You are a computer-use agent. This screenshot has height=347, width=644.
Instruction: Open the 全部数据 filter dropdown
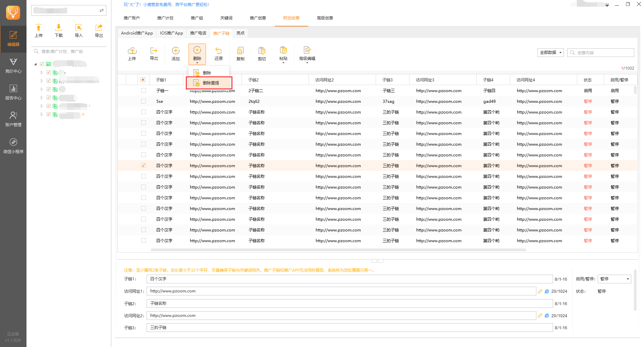coord(550,53)
